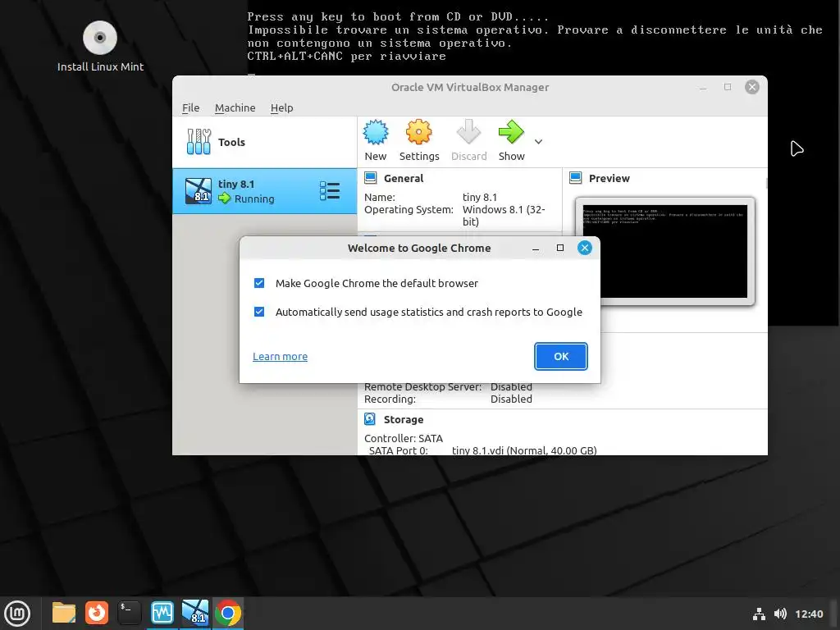Image resolution: width=840 pixels, height=630 pixels.
Task: Click the Controller: SATA text
Action: coord(404,438)
